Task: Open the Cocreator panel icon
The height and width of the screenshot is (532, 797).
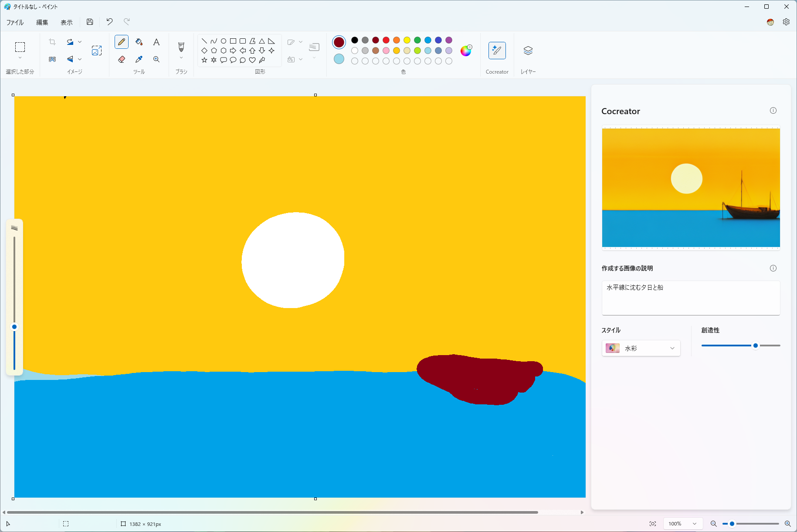Action: (x=497, y=50)
